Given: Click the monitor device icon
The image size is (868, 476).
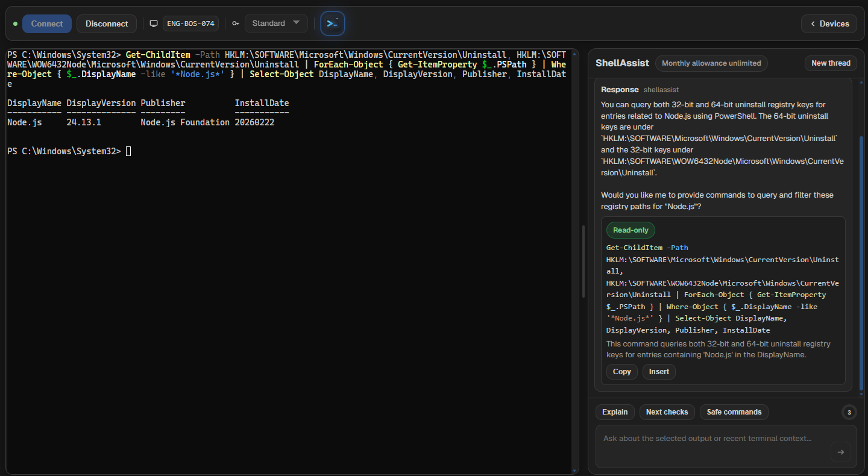Looking at the screenshot, I should click(x=154, y=23).
